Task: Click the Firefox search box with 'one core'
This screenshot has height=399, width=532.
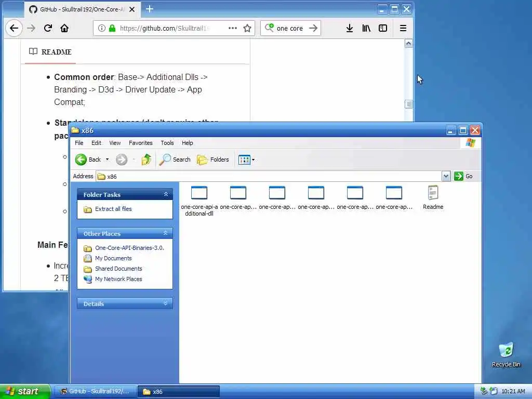Action: 289,28
